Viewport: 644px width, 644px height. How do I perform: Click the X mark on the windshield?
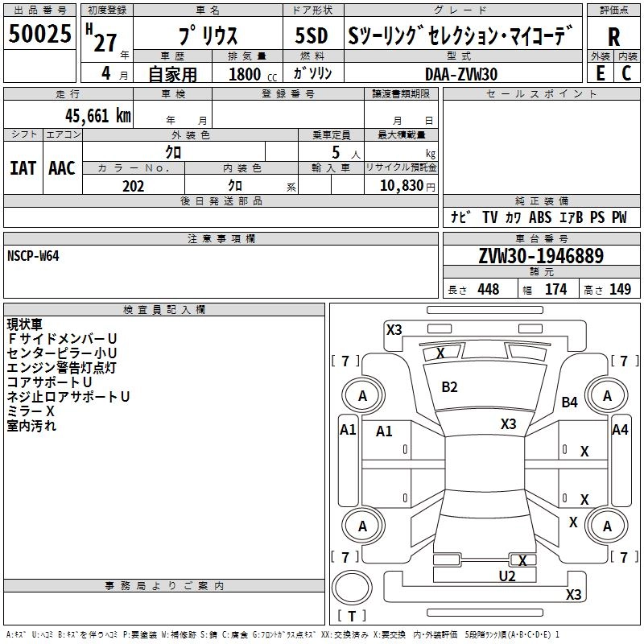[440, 353]
